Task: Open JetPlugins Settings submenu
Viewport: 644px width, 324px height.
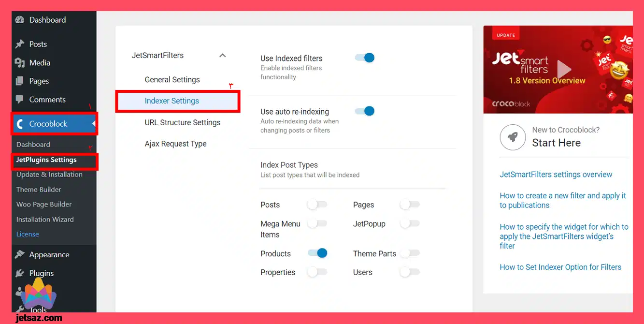Action: point(46,160)
